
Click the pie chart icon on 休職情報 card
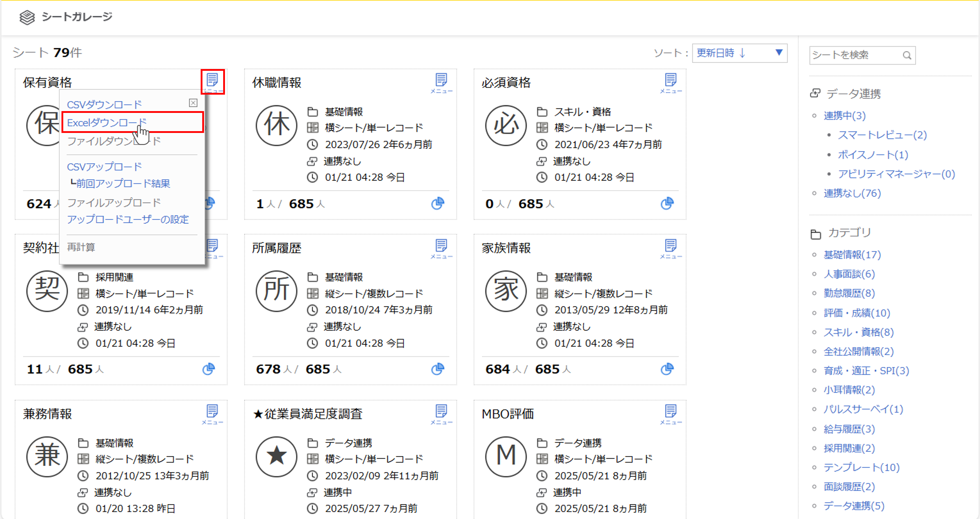click(437, 204)
